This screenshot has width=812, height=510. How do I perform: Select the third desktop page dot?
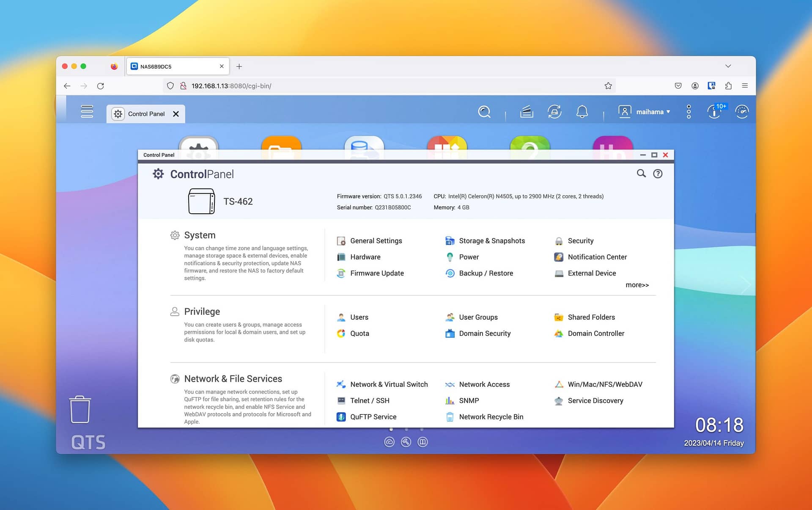click(422, 430)
